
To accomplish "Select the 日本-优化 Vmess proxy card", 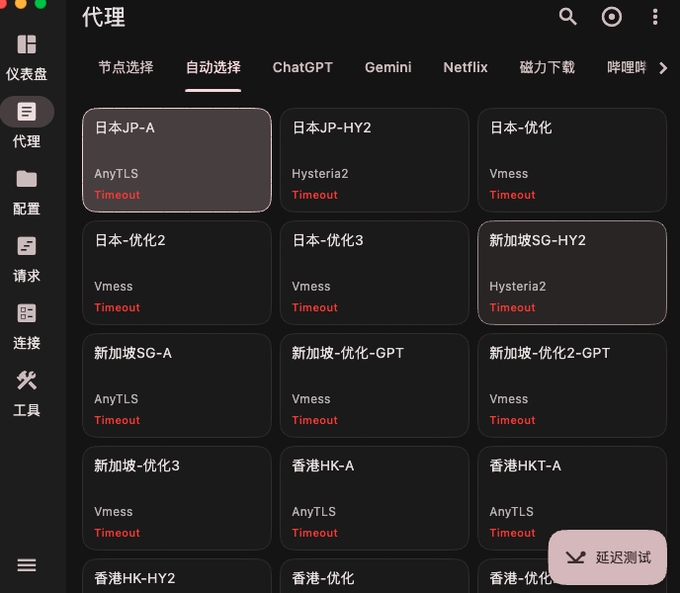I will [572, 160].
